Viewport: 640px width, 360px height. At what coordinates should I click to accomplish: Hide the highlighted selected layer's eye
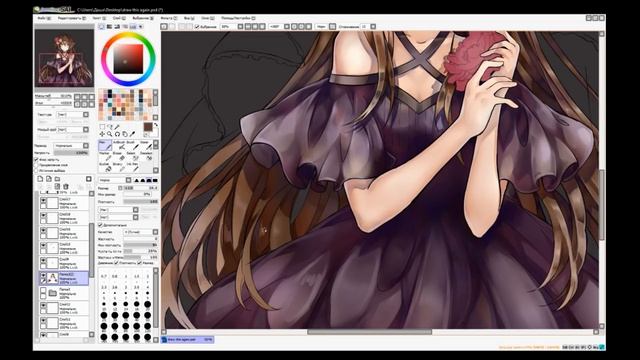coord(43,276)
